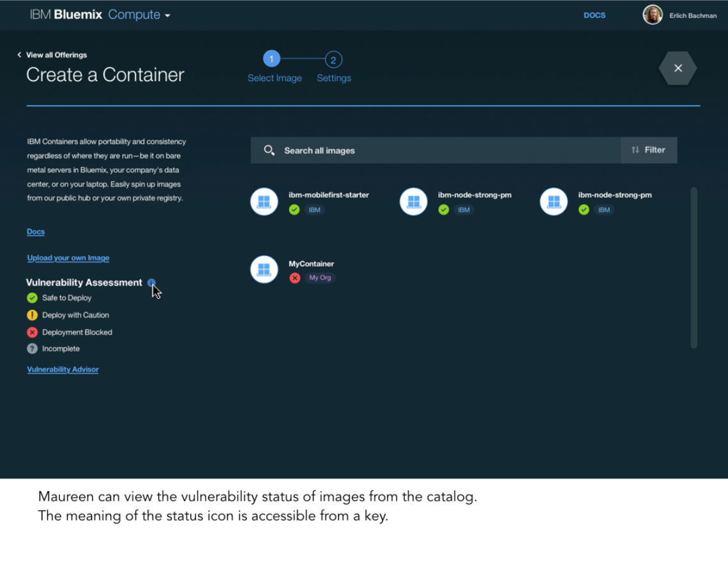Click the My Org tag under MyContainer

point(320,278)
